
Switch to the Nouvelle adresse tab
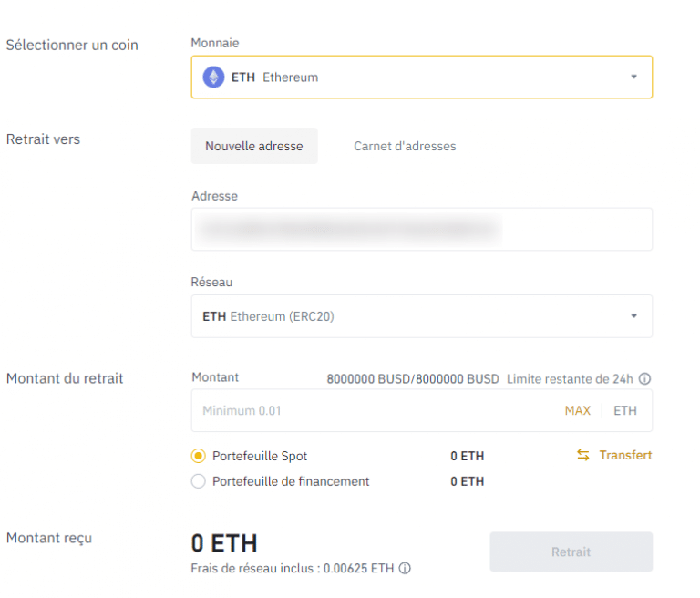pos(254,146)
